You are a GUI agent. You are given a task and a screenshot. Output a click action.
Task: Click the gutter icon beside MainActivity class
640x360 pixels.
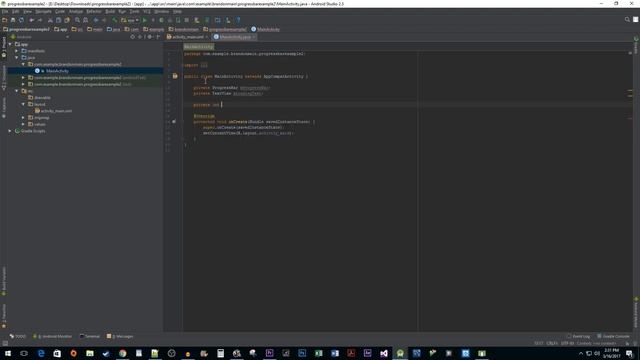pos(175,76)
